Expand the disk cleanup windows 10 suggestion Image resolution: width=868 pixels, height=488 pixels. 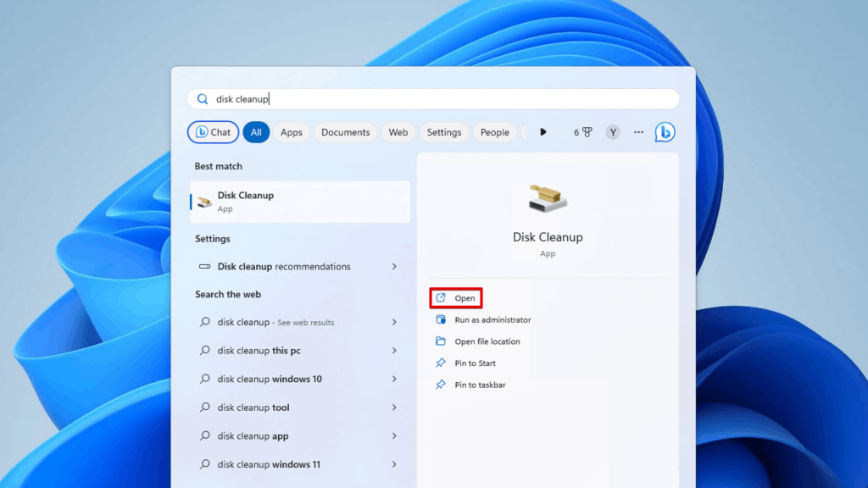pyautogui.click(x=279, y=379)
